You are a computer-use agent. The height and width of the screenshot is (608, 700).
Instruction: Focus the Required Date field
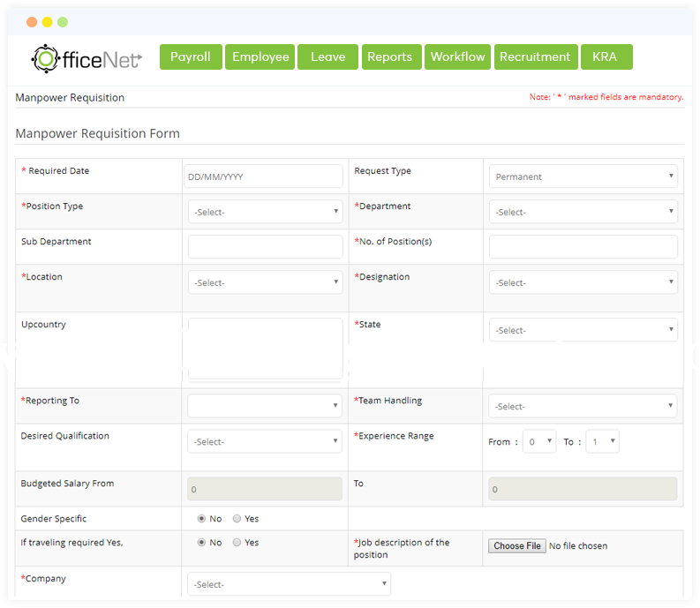click(x=263, y=176)
